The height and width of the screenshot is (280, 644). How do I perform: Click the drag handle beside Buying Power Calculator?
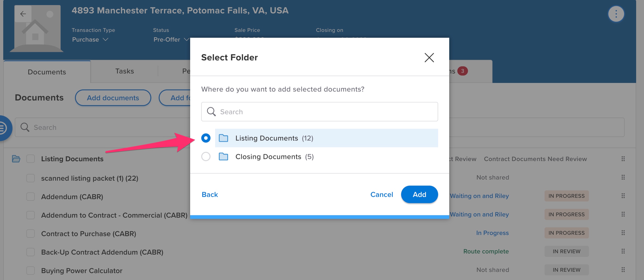point(623,270)
